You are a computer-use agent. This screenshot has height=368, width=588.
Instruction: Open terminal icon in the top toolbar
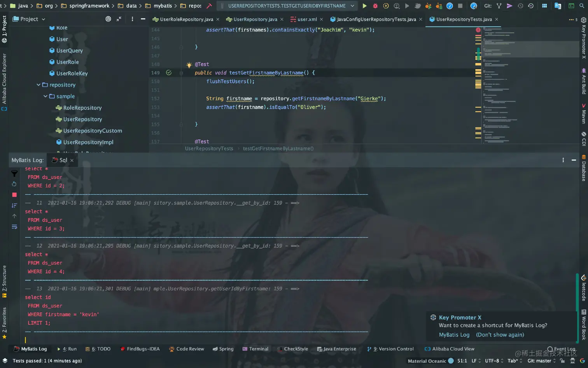[x=571, y=6]
